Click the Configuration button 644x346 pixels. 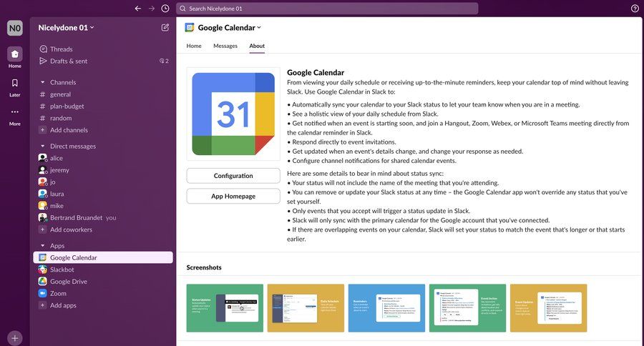pyautogui.click(x=233, y=176)
